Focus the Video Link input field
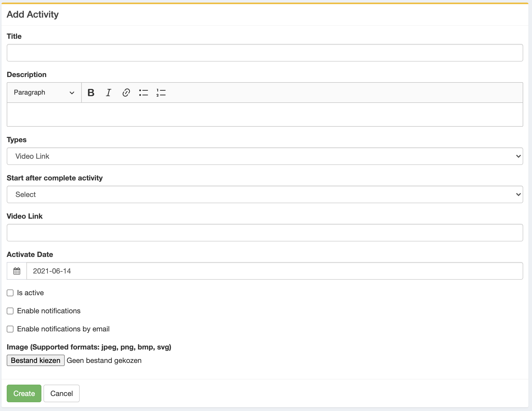The height and width of the screenshot is (411, 532). [x=265, y=233]
